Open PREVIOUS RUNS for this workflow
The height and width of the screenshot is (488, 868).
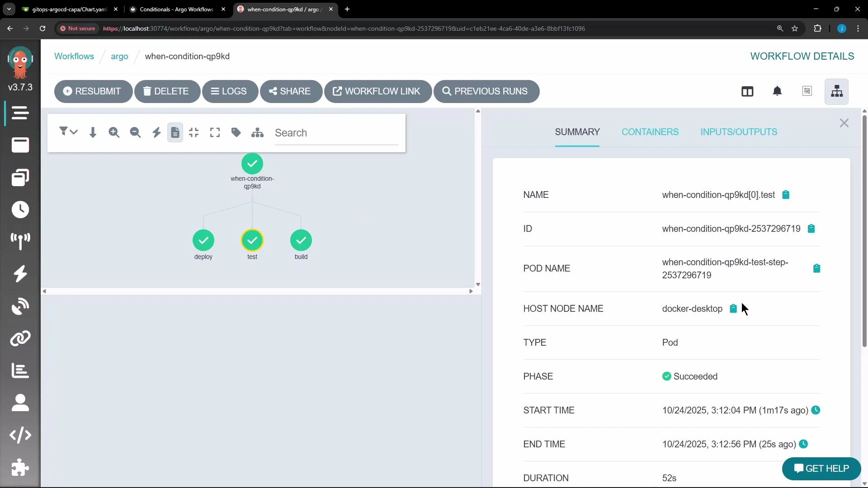click(486, 91)
